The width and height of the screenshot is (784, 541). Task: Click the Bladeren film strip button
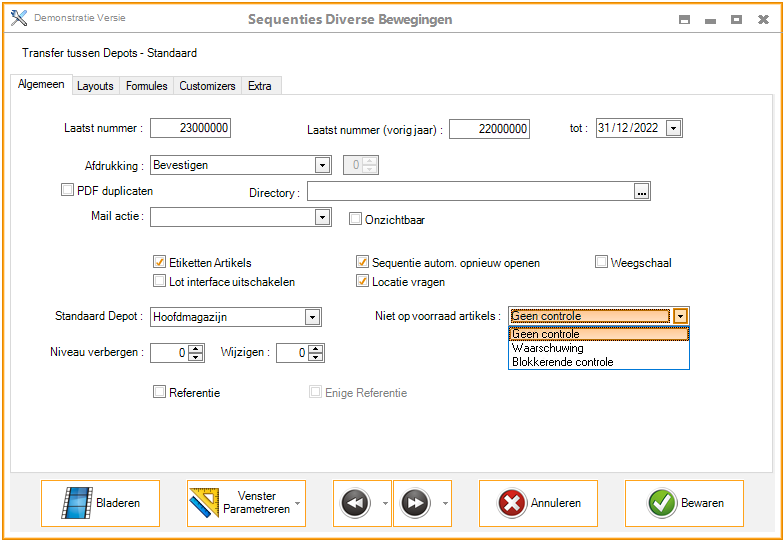pos(100,503)
